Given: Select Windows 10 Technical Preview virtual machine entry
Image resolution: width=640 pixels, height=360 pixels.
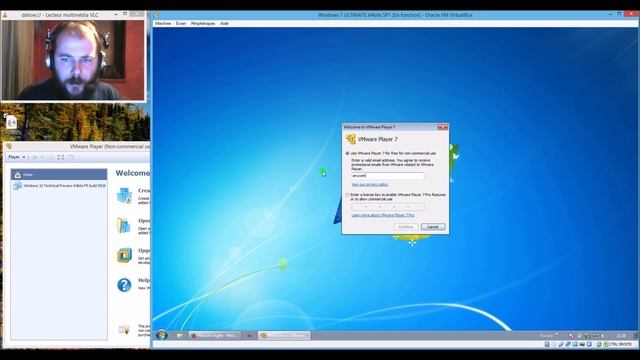Looking at the screenshot, I should pyautogui.click(x=59, y=186).
